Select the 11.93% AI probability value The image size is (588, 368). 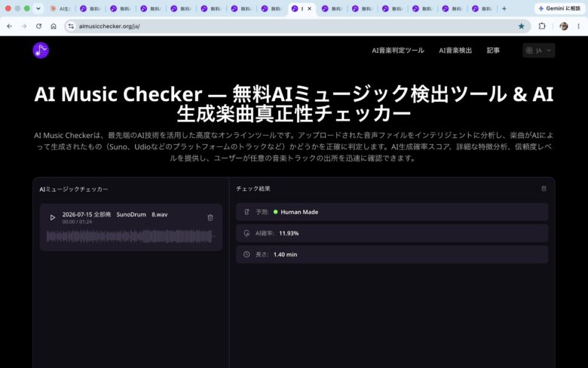pyautogui.click(x=289, y=233)
